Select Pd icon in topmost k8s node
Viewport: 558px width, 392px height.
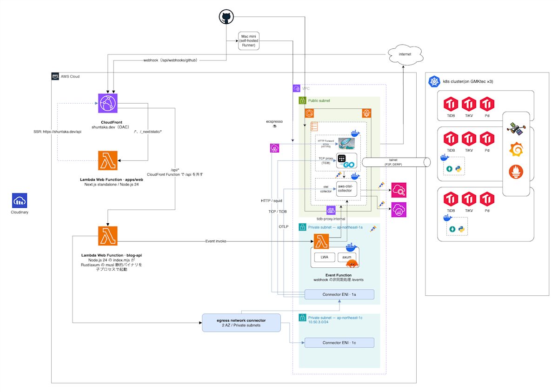pyautogui.click(x=487, y=104)
